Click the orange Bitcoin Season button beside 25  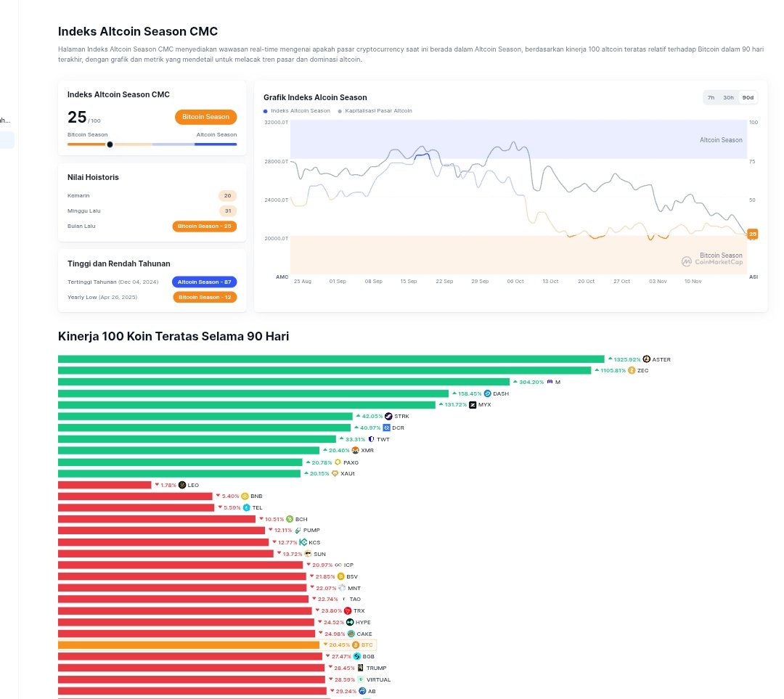click(x=205, y=117)
